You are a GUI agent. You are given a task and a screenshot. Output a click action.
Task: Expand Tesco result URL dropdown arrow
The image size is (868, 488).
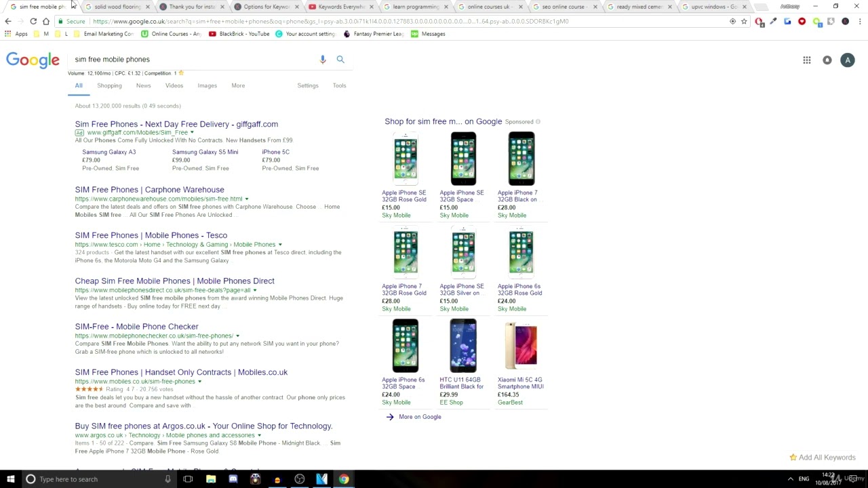click(x=279, y=245)
